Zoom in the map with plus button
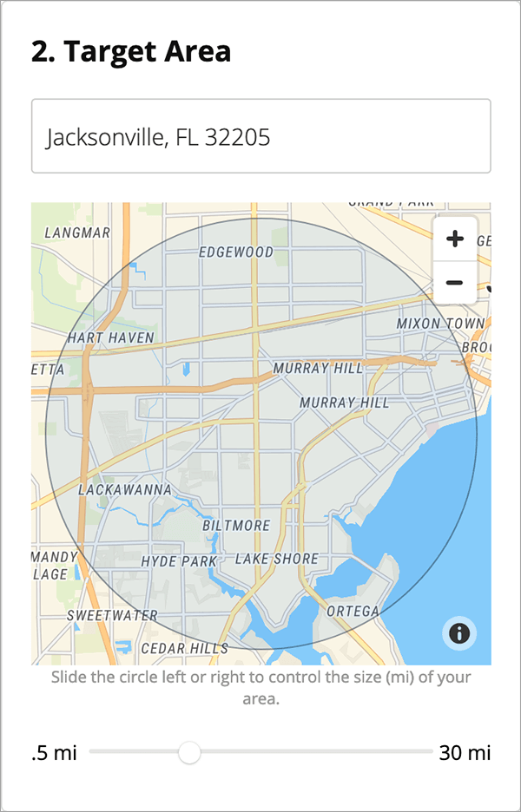Screen dimensions: 521x812 click(455, 239)
